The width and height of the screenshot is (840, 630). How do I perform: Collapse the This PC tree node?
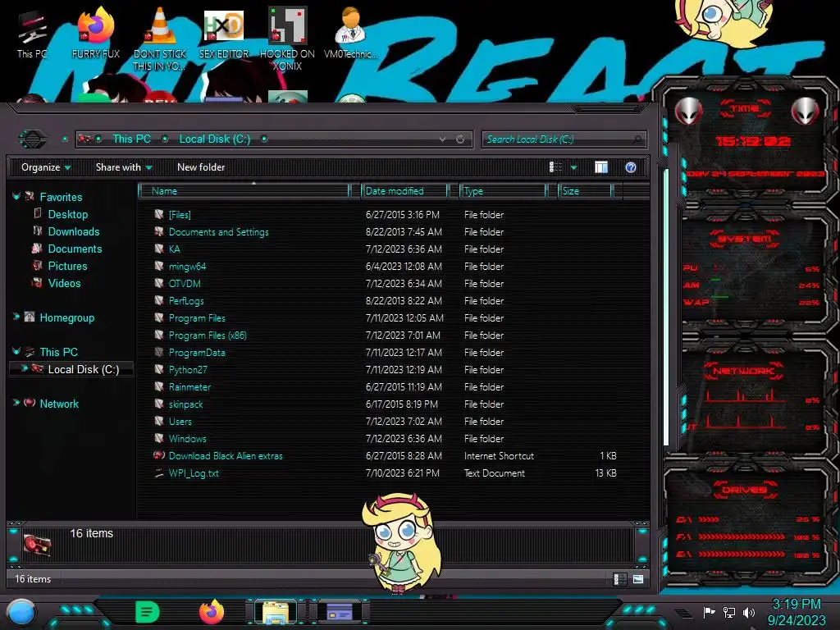point(16,351)
